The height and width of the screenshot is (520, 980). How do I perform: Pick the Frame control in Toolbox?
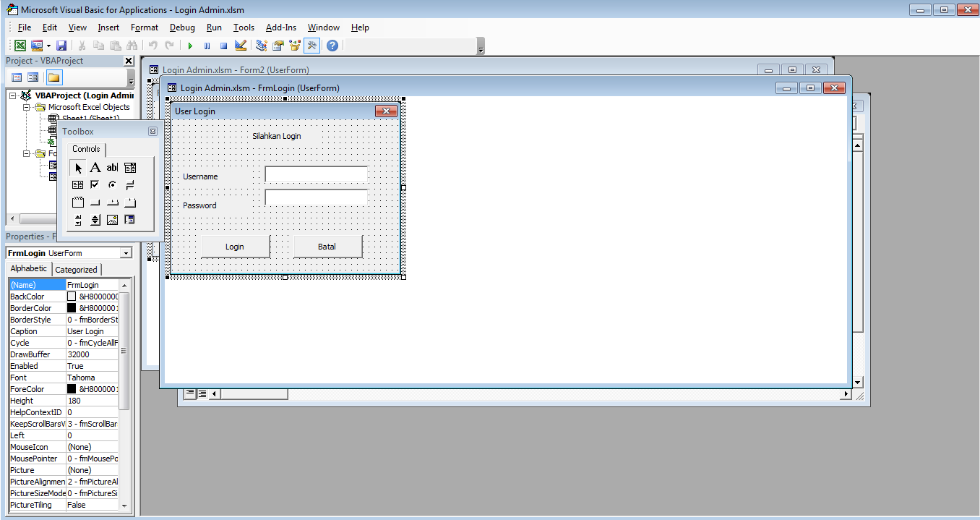click(x=78, y=203)
